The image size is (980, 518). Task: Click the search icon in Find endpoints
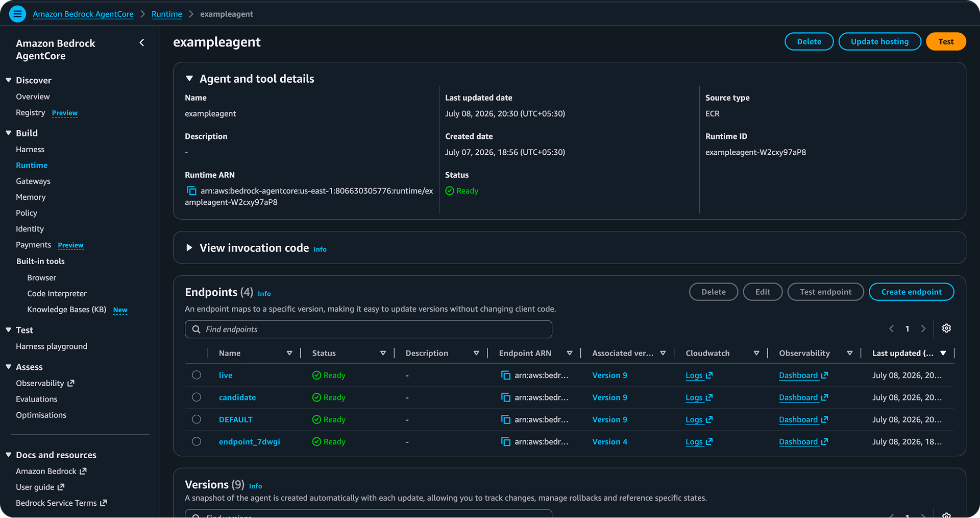pyautogui.click(x=196, y=329)
